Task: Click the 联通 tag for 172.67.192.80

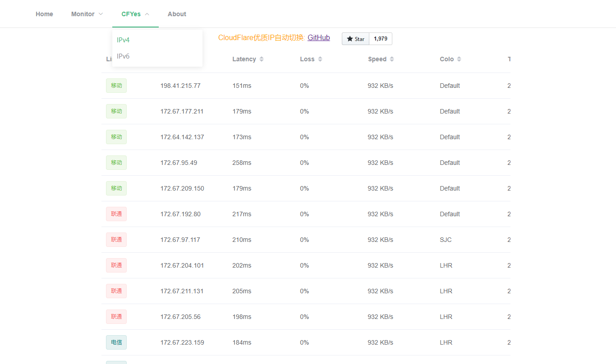Action: pos(116,214)
